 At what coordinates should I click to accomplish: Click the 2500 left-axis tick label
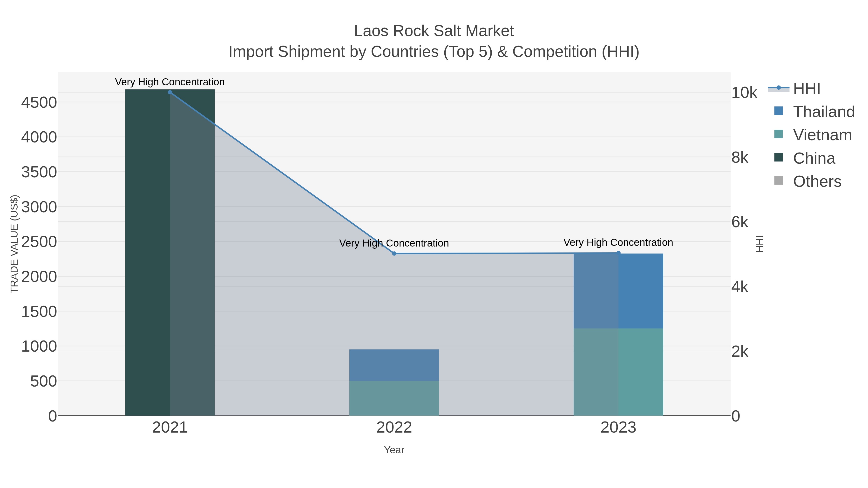[x=39, y=242]
